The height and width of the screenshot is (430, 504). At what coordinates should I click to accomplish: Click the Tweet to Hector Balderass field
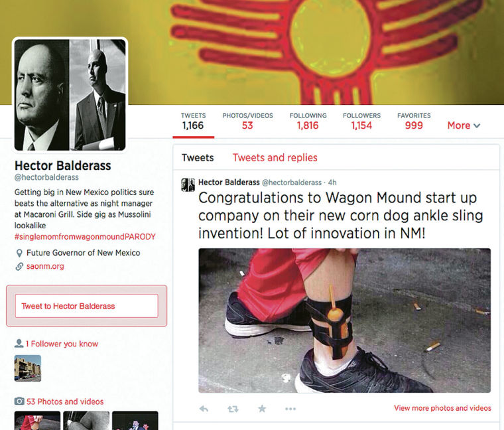pyautogui.click(x=86, y=306)
